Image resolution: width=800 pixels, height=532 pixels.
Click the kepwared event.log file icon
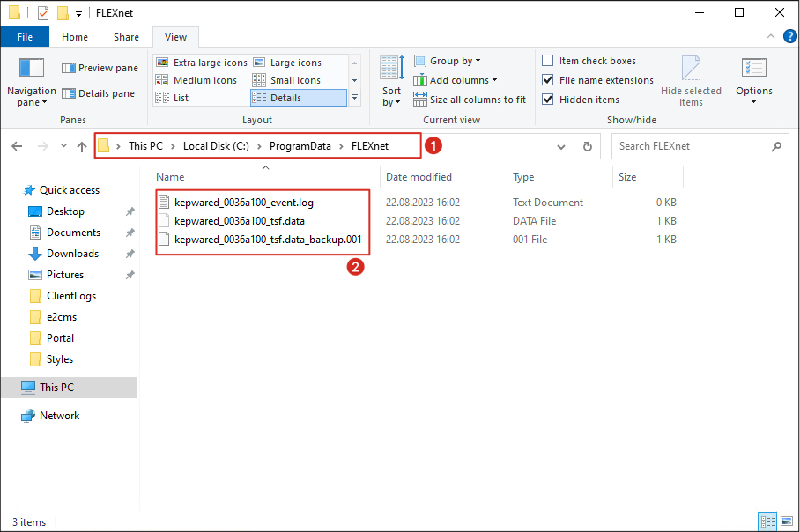pos(164,202)
